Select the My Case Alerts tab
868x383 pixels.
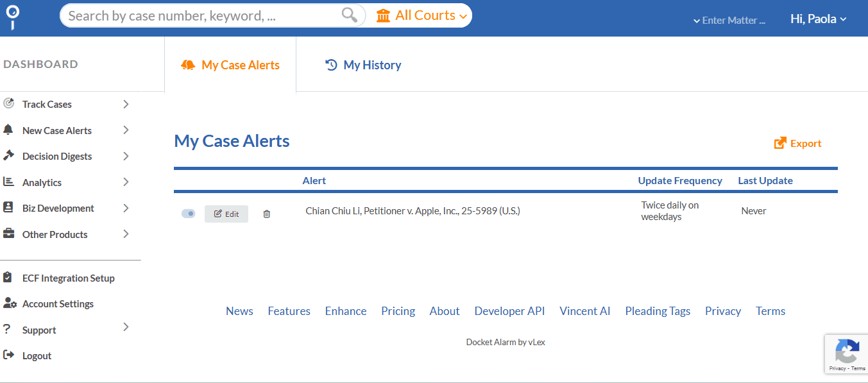230,65
